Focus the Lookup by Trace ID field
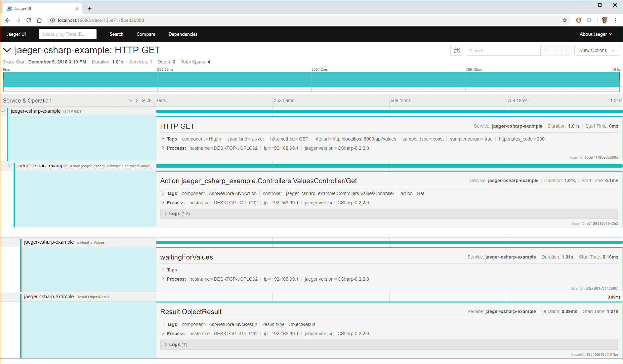 68,34
